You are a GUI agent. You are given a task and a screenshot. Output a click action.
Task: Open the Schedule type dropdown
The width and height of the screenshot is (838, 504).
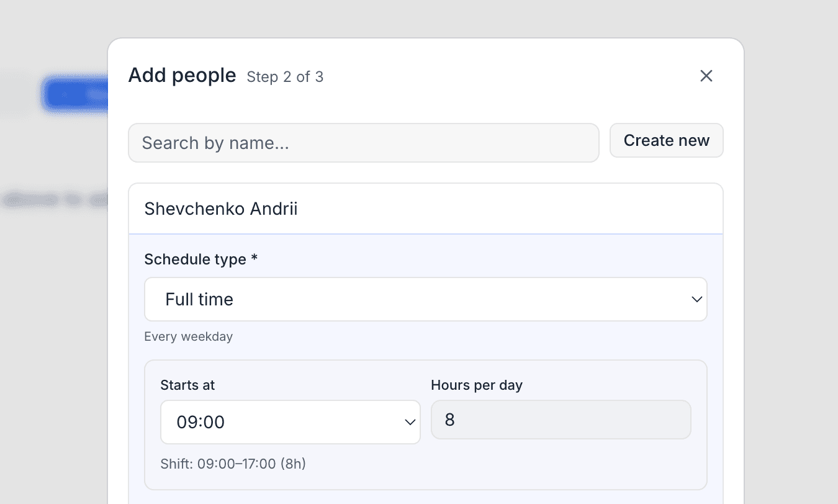(x=426, y=299)
